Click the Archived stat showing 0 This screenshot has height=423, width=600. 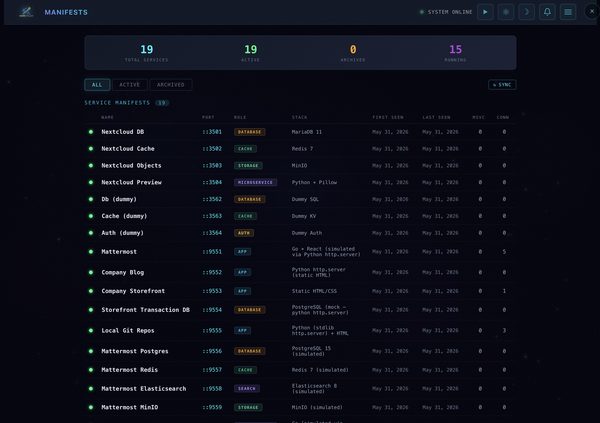[353, 53]
